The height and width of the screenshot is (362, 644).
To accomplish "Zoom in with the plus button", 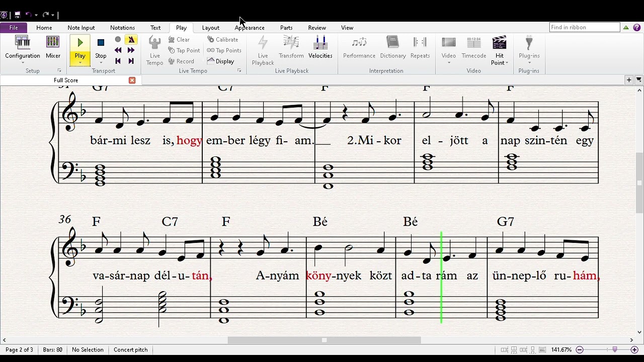I will point(634,350).
